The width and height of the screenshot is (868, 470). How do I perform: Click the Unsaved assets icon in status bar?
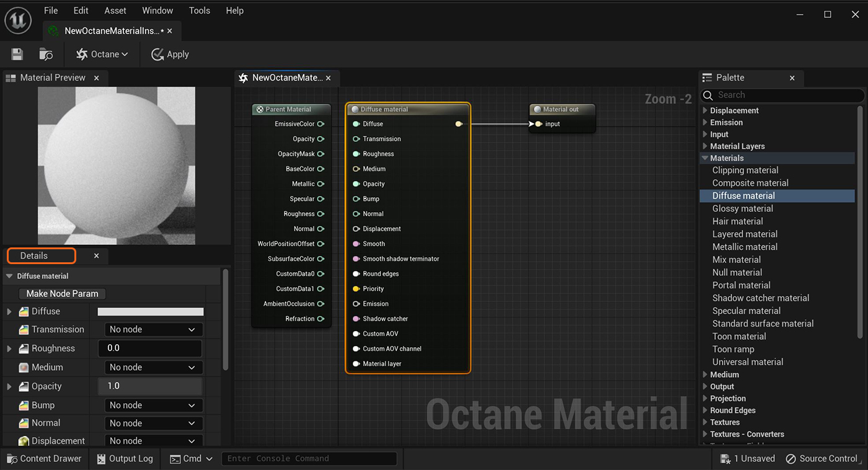point(725,459)
